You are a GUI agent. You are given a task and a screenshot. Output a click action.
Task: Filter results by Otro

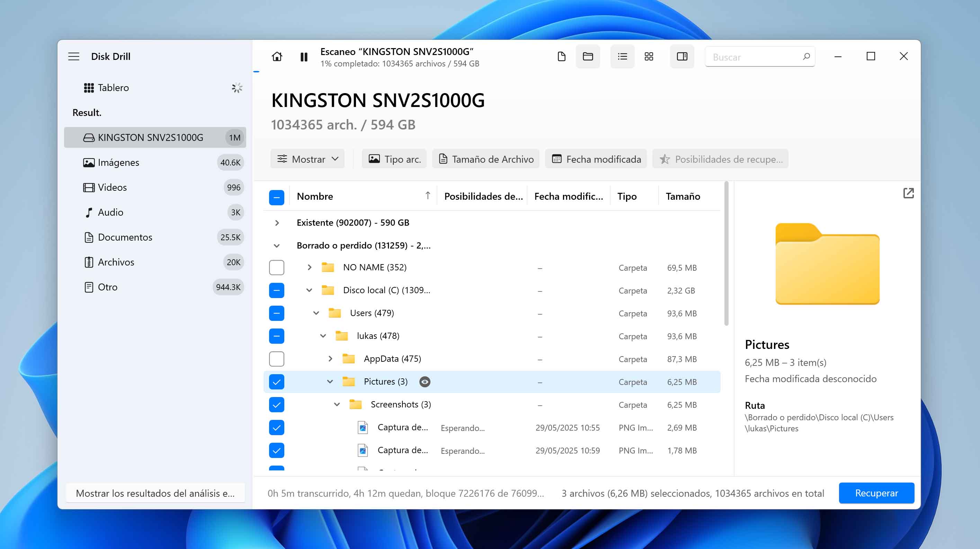tap(155, 287)
